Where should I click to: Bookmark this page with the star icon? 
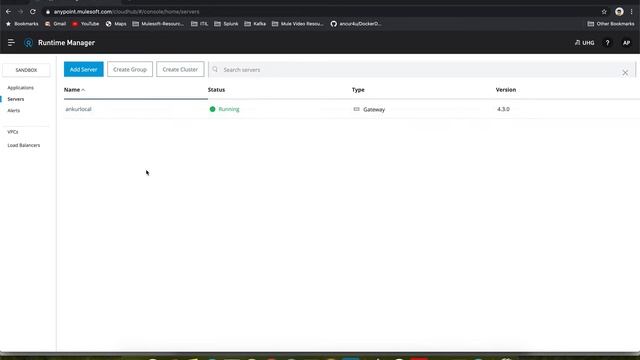coord(604,11)
